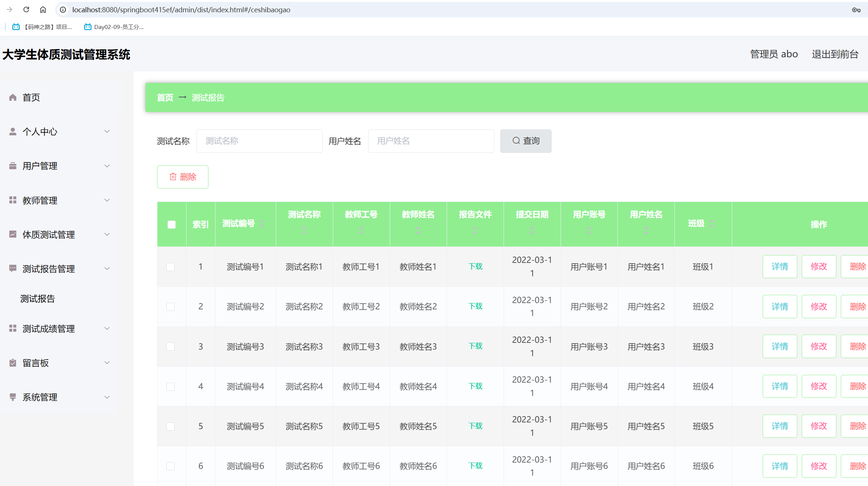
Task: Click the clipboard icon beside 留言板
Action: (x=13, y=363)
